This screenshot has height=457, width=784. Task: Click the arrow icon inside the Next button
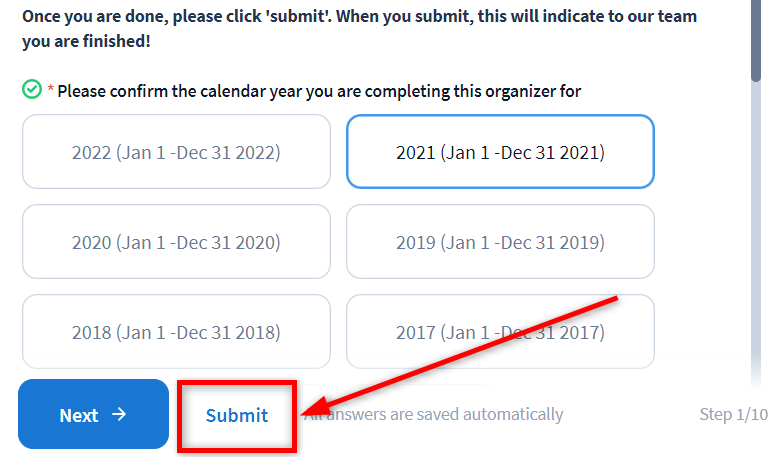pyautogui.click(x=119, y=414)
